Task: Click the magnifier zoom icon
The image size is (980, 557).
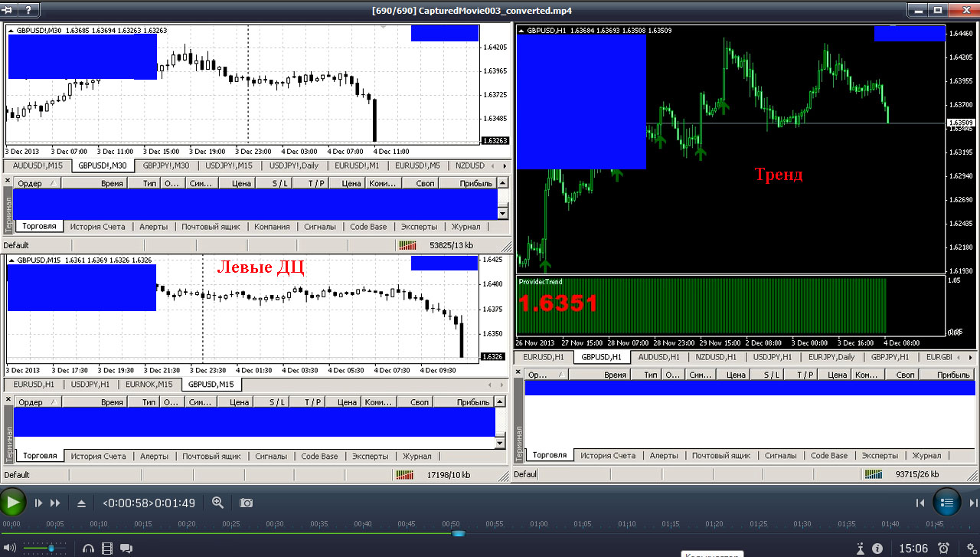Action: (218, 503)
